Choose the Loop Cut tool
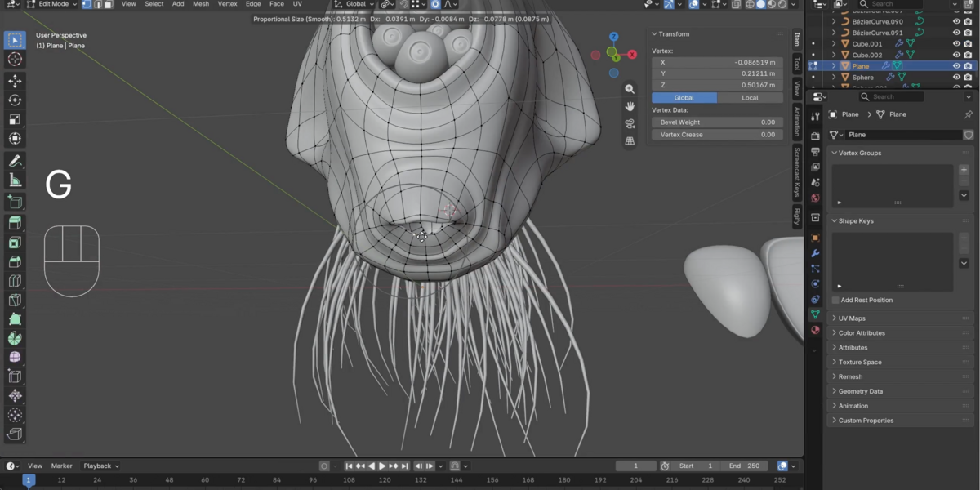Image resolution: width=980 pixels, height=490 pixels. pyautogui.click(x=15, y=281)
